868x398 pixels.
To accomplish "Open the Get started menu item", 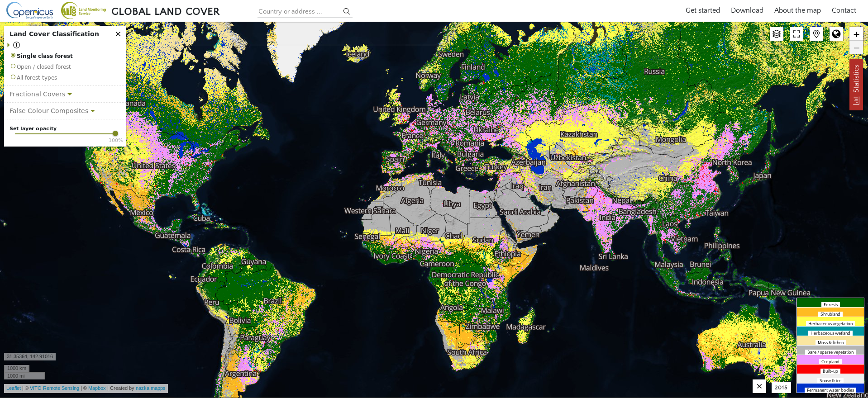I will [x=702, y=10].
